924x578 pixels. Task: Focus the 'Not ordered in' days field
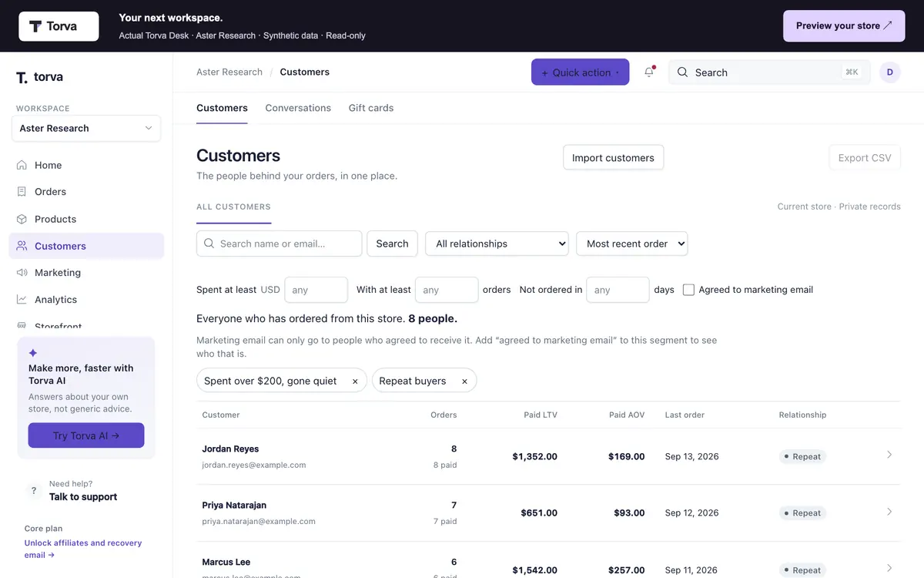pyautogui.click(x=618, y=290)
